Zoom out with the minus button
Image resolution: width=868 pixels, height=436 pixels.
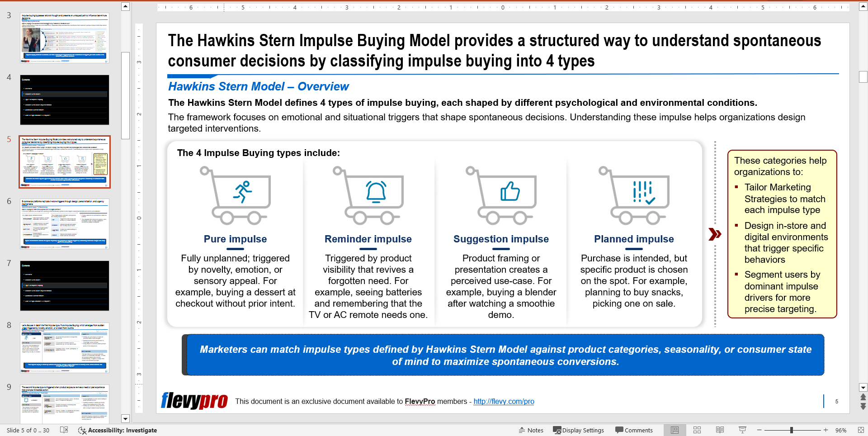coord(759,430)
